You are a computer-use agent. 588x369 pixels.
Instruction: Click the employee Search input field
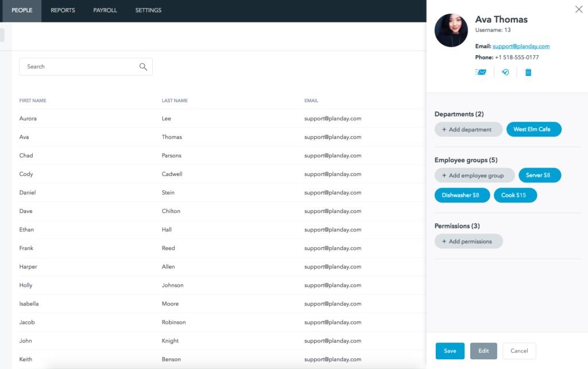78,67
